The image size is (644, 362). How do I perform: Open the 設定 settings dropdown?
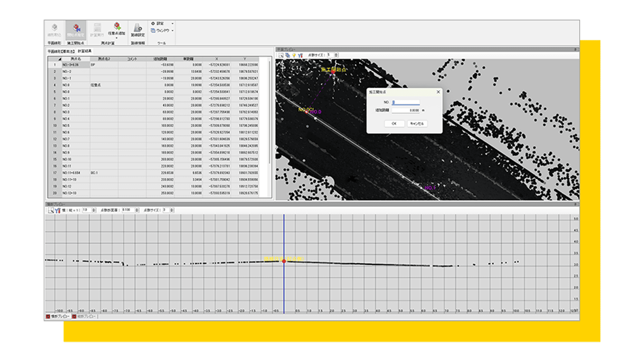coord(162,24)
